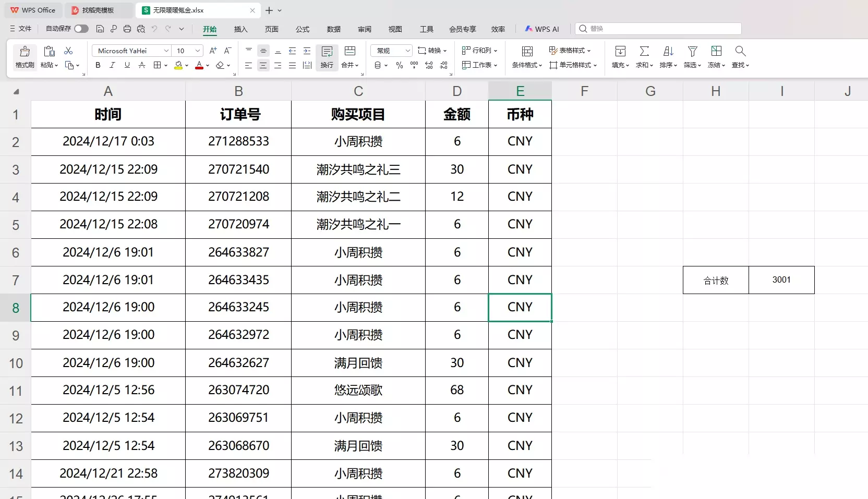
Task: Toggle the auto-save (自动保存) switch
Action: pos(81,29)
